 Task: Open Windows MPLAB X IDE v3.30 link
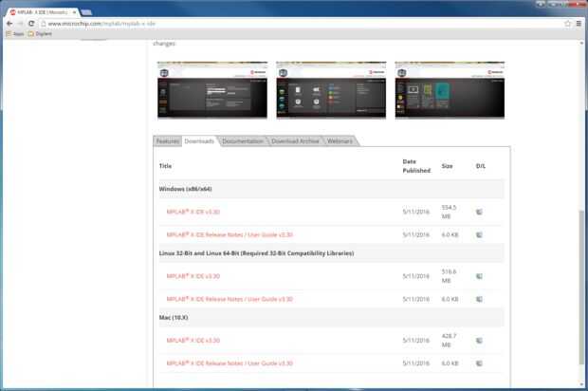click(x=193, y=212)
